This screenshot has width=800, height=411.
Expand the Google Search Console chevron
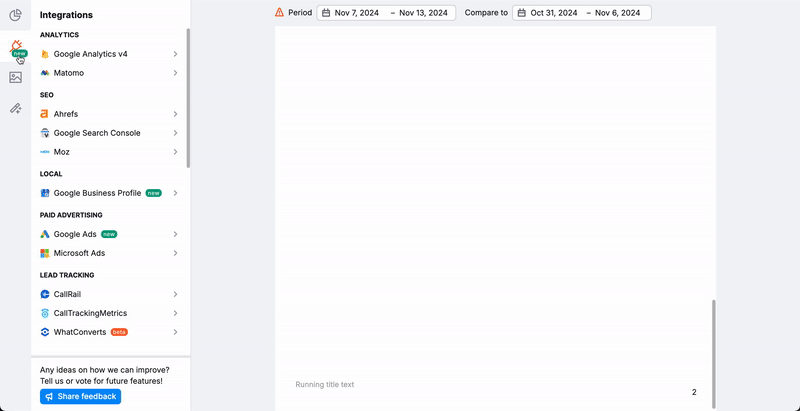[x=175, y=133]
